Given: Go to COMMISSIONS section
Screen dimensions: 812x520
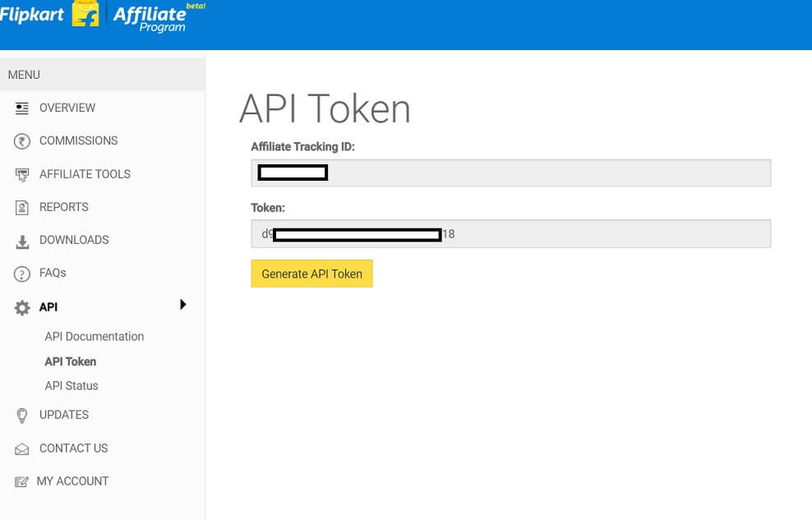Looking at the screenshot, I should point(79,140).
